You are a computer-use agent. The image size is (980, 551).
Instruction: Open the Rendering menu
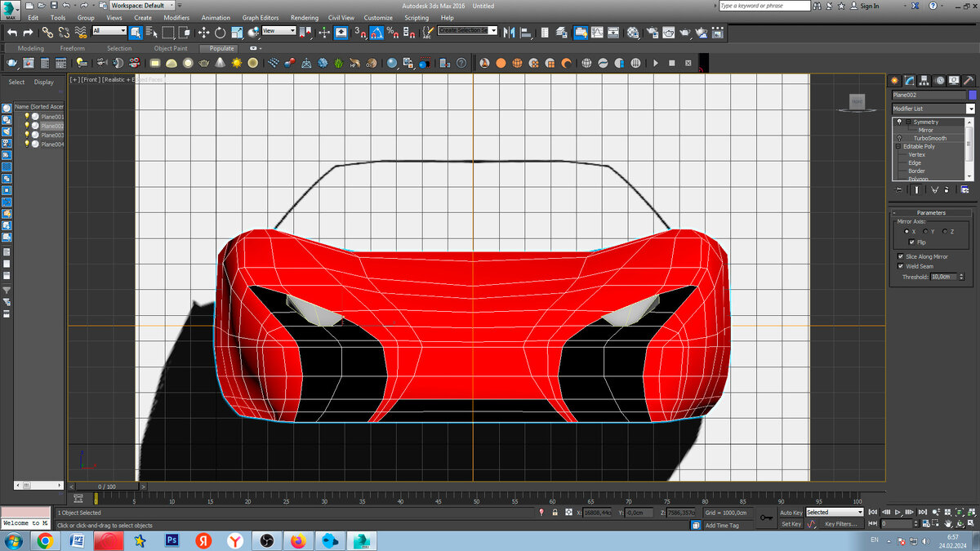305,17
